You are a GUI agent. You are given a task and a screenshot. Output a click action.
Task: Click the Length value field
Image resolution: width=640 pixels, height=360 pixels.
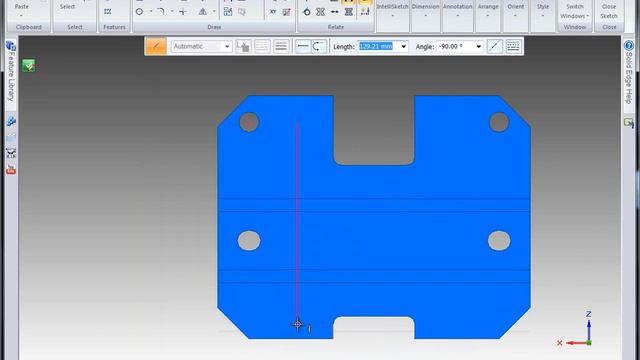[378, 46]
